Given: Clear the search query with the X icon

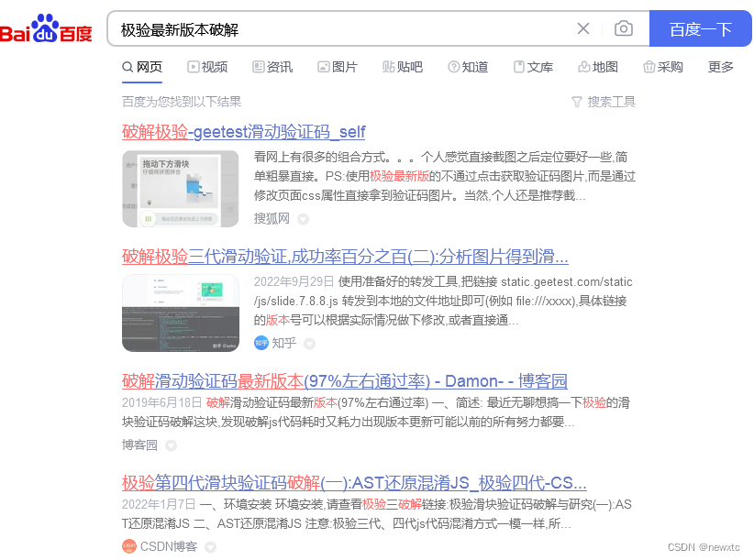Looking at the screenshot, I should coord(582,28).
